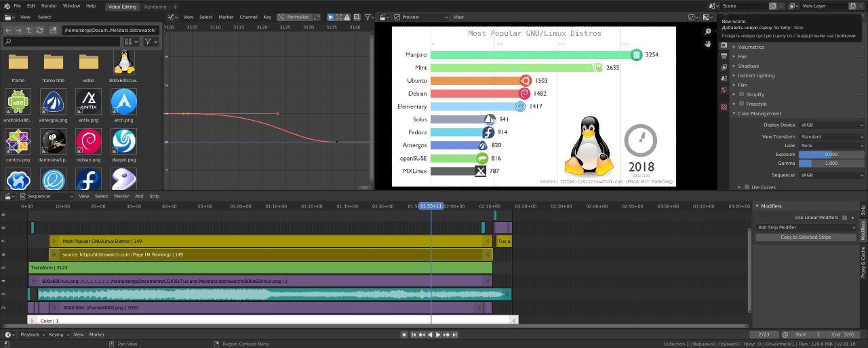Enable the Simplify checkbox
868x348 pixels.
(741, 94)
